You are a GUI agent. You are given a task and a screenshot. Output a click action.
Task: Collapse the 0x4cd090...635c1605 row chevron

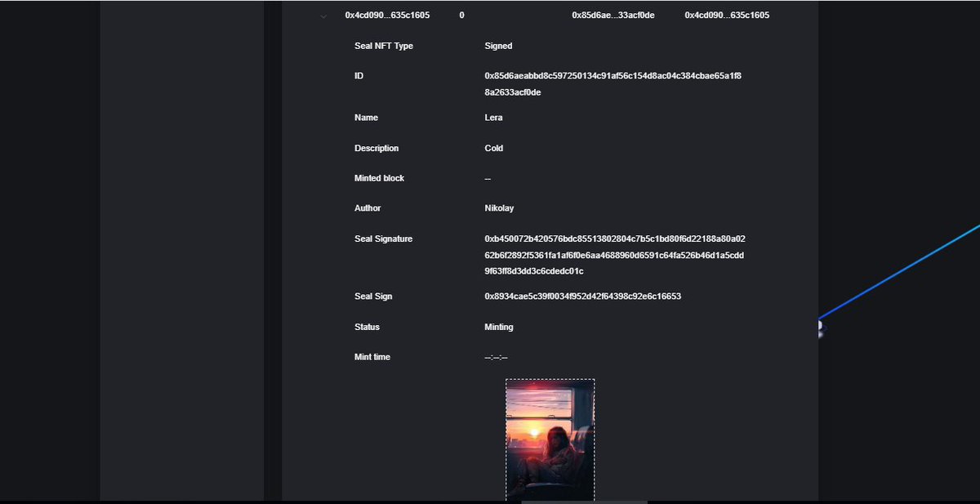pos(324,16)
